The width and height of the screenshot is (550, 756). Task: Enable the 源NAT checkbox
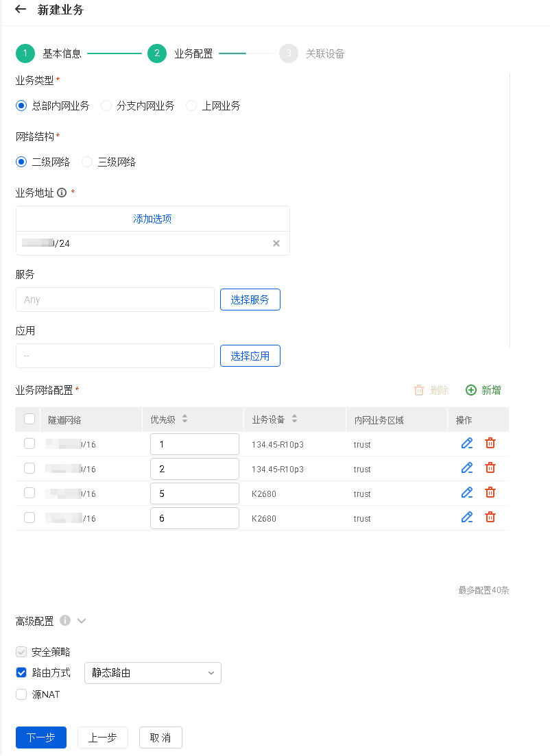pos(21,694)
